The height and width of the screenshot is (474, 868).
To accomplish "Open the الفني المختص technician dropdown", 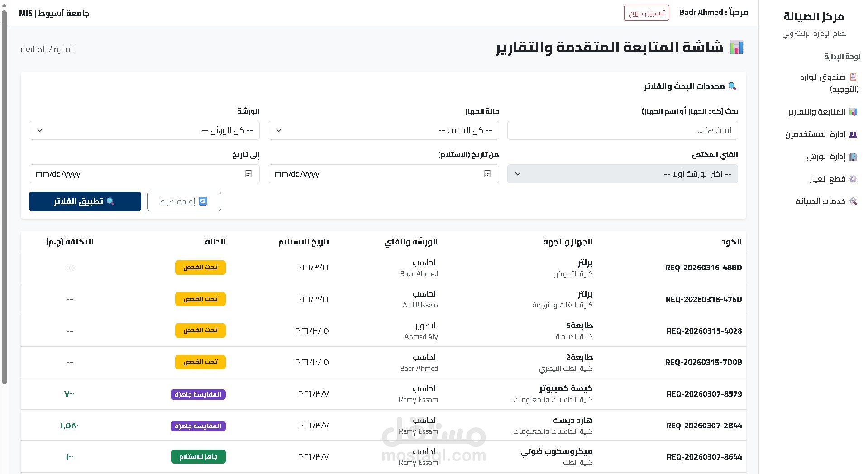I will (623, 174).
